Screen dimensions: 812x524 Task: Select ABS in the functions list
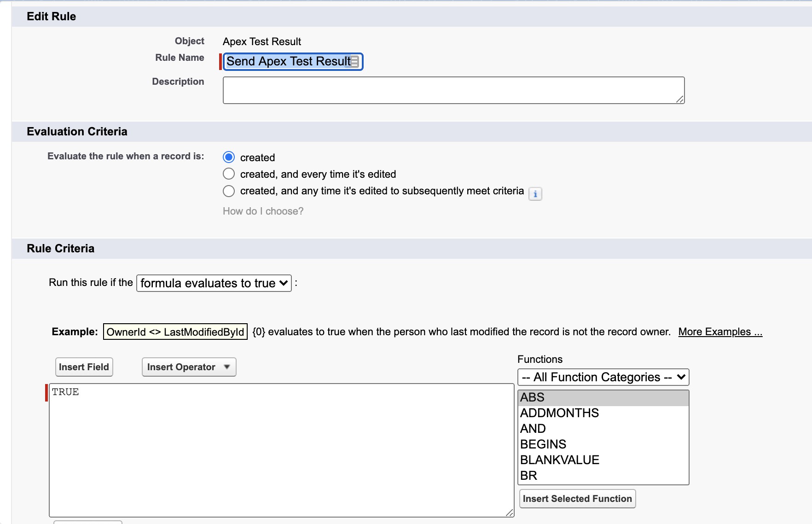603,397
